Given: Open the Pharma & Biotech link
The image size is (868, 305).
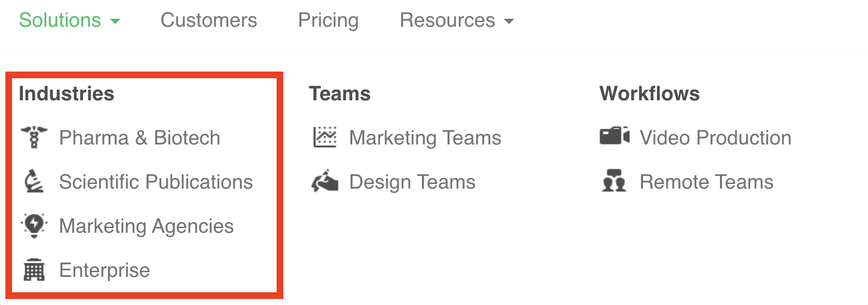Looking at the screenshot, I should pos(139,138).
